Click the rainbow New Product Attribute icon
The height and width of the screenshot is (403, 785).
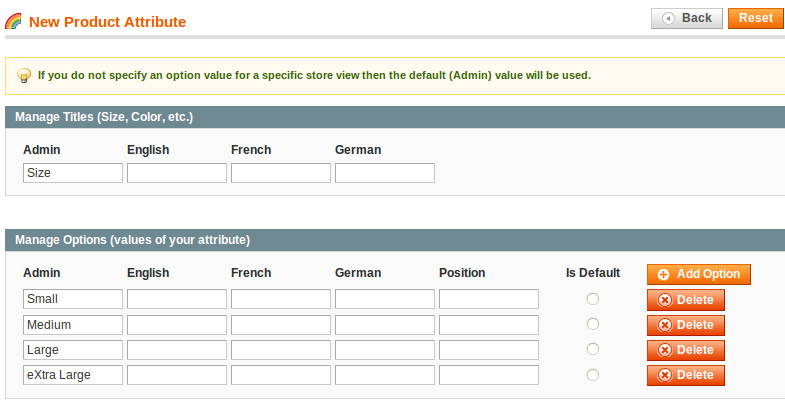point(14,22)
